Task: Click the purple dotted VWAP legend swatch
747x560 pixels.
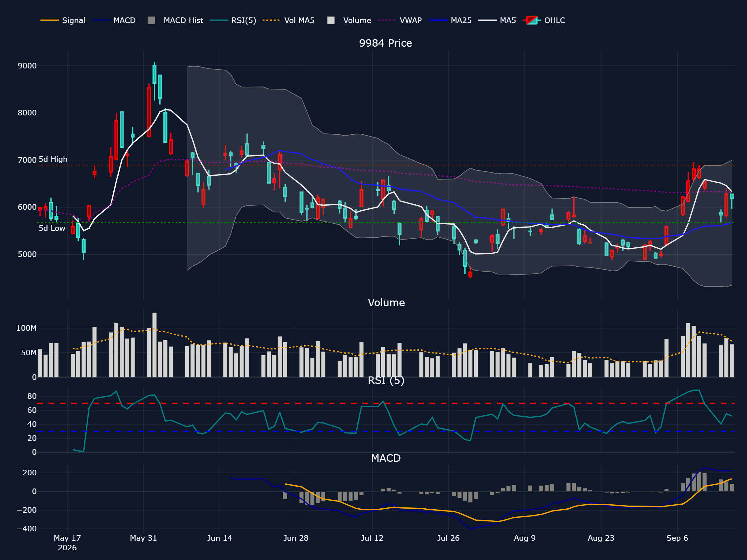Action: (386, 20)
